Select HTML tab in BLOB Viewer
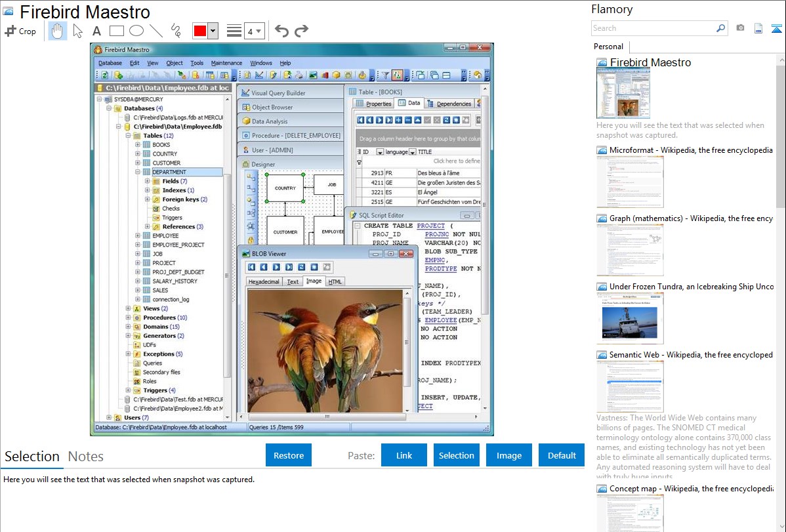This screenshot has width=786, height=532. point(335,282)
